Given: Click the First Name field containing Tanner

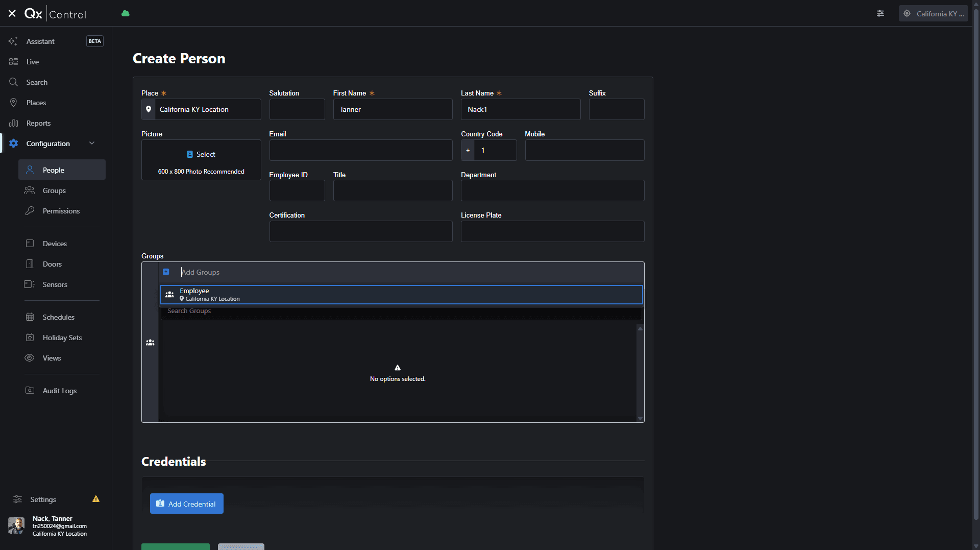Looking at the screenshot, I should [x=393, y=109].
